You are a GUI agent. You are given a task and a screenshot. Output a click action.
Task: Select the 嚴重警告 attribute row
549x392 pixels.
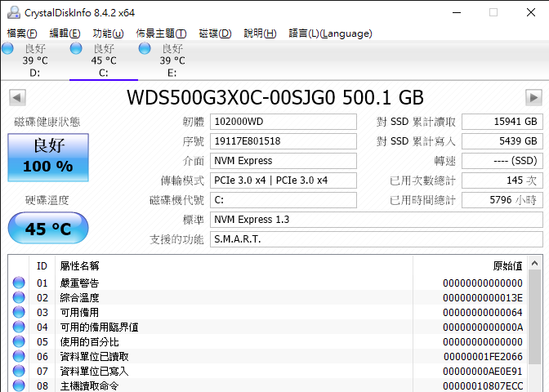(x=268, y=283)
